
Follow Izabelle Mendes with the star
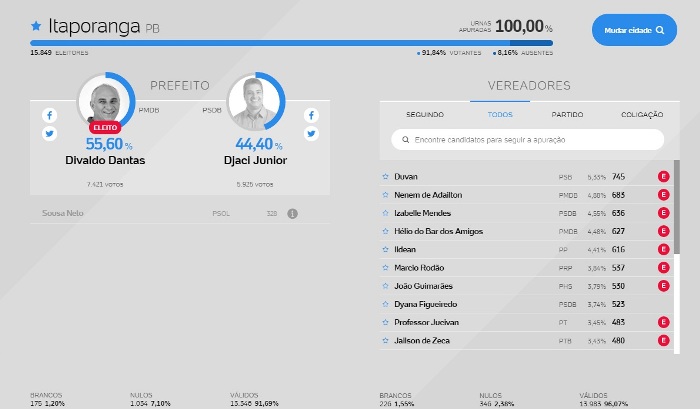386,213
